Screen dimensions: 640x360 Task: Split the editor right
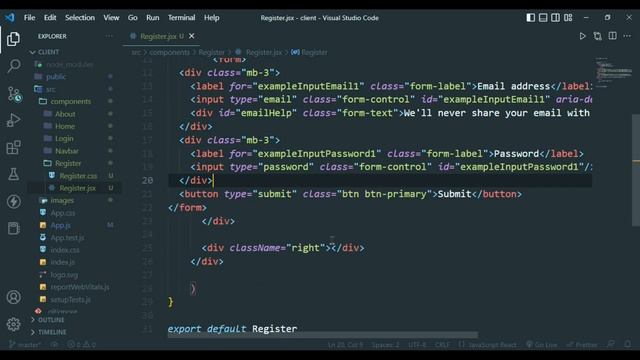click(613, 36)
